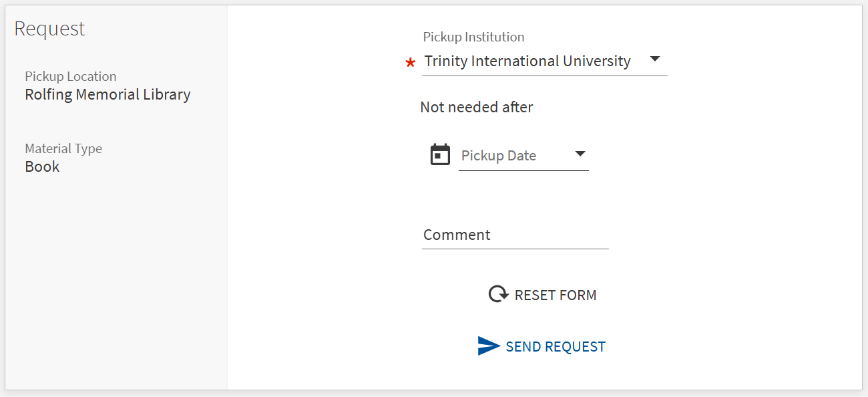
Task: Click the RESET FORM button label
Action: click(556, 295)
